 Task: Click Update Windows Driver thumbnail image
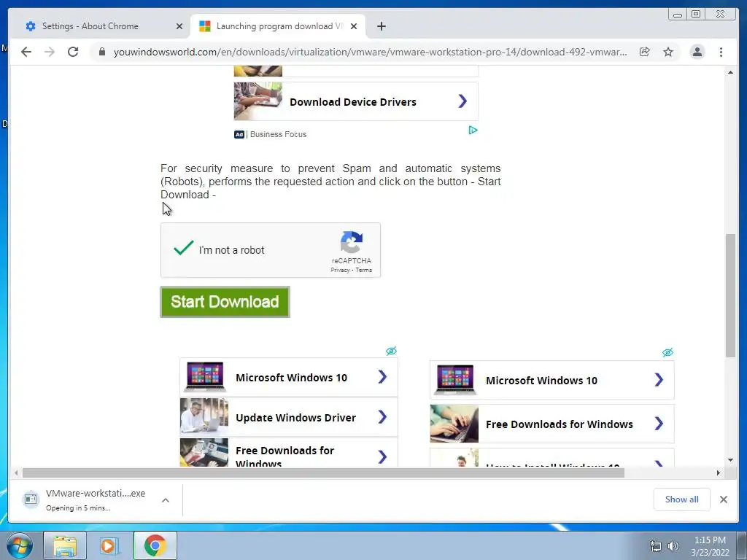(x=204, y=416)
